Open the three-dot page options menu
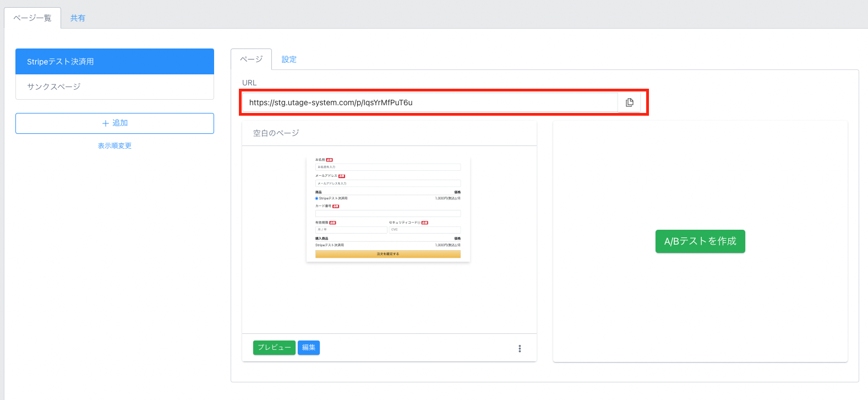 tap(520, 348)
